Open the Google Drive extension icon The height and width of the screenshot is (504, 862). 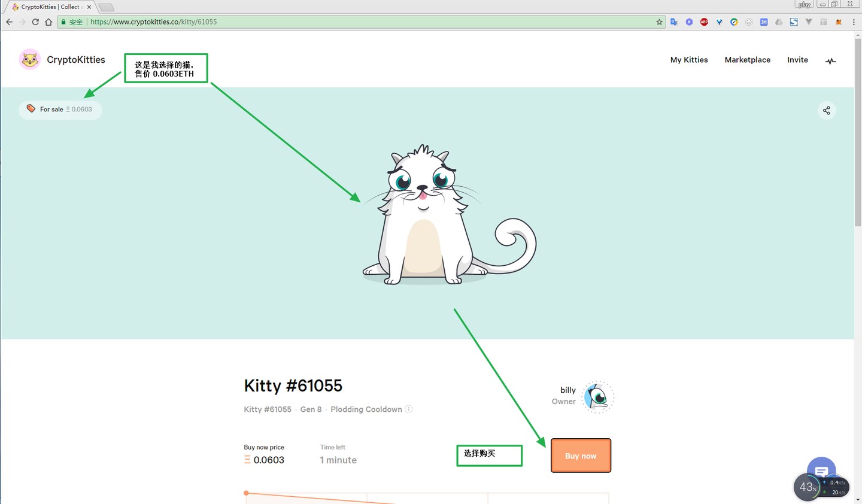(x=779, y=22)
